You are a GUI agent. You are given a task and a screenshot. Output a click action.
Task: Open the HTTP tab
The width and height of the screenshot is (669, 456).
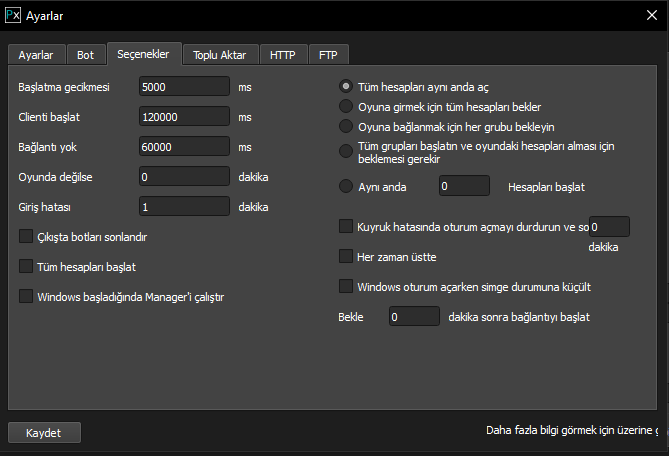(x=283, y=54)
